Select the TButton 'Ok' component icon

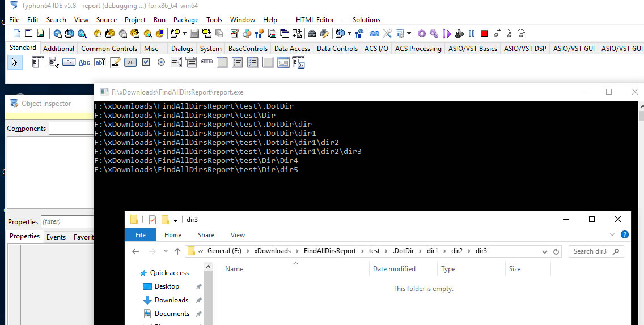(x=69, y=62)
